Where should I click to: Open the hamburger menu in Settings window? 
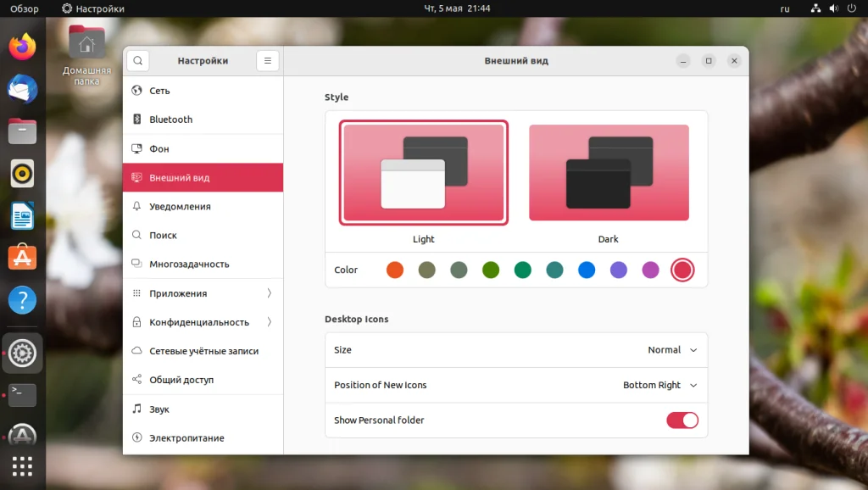click(x=267, y=60)
